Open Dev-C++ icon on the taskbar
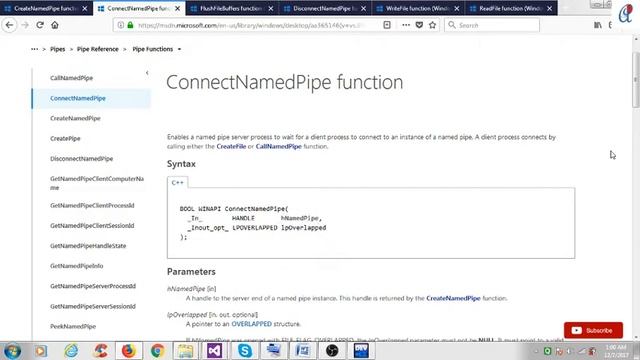Viewport: 640px width, 360px height. [361, 351]
